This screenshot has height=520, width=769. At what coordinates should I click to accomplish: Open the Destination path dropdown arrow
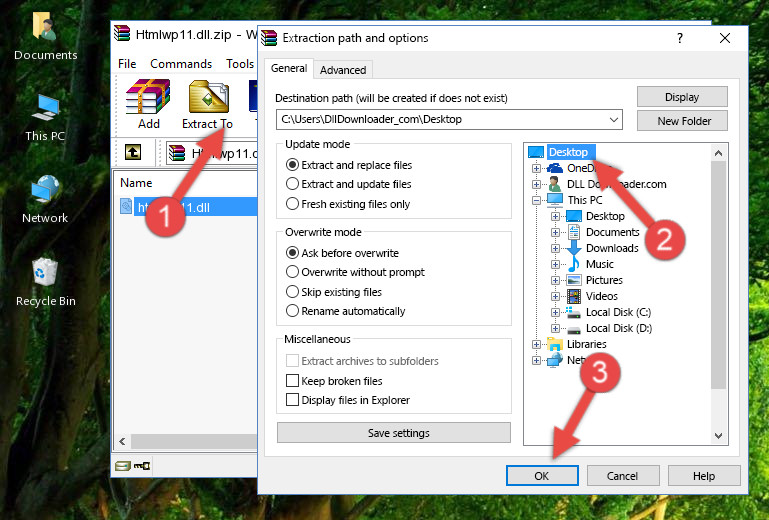pos(614,120)
